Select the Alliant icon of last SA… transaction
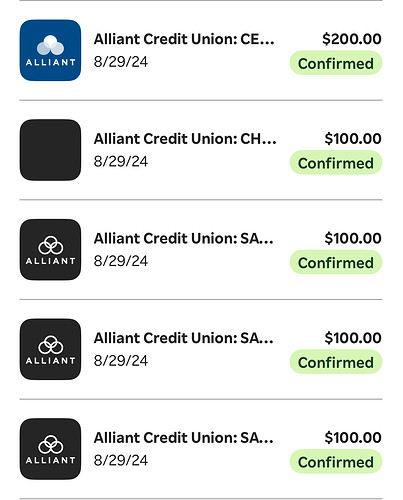 coord(50,449)
